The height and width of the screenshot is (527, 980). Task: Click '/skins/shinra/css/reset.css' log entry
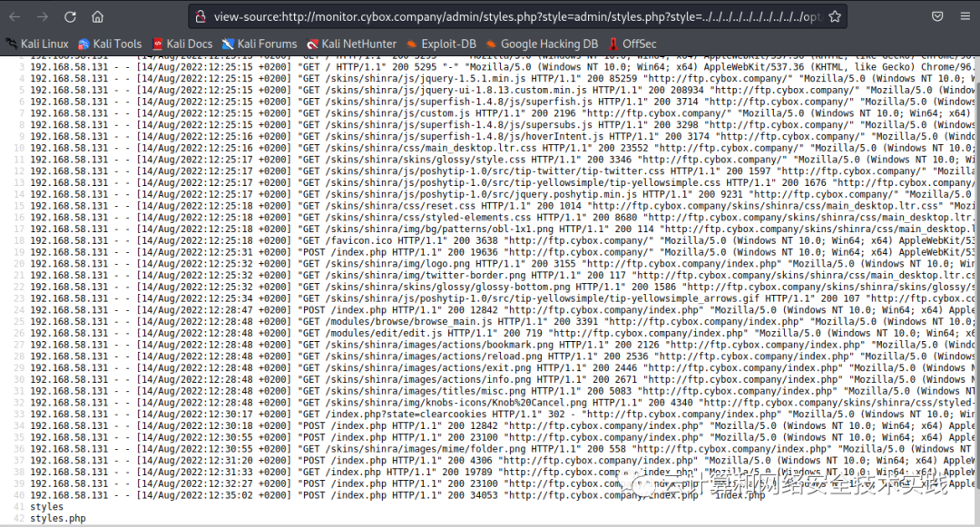coord(401,205)
